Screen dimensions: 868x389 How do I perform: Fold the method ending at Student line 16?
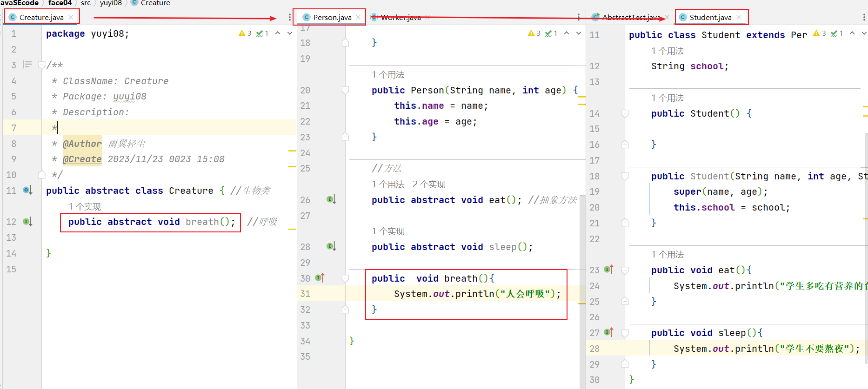(625, 145)
